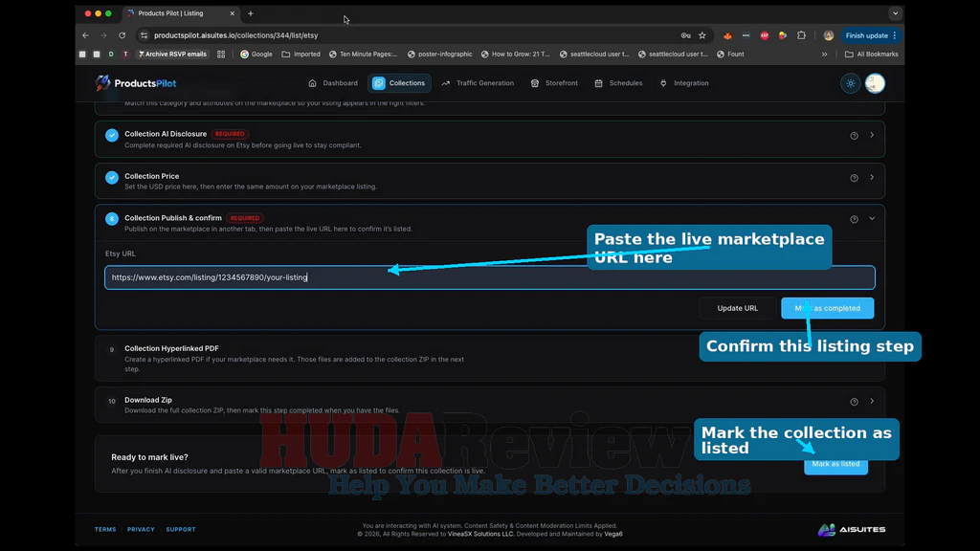Image resolution: width=980 pixels, height=551 pixels.
Task: Click the browser forward arrow
Action: pos(103,35)
